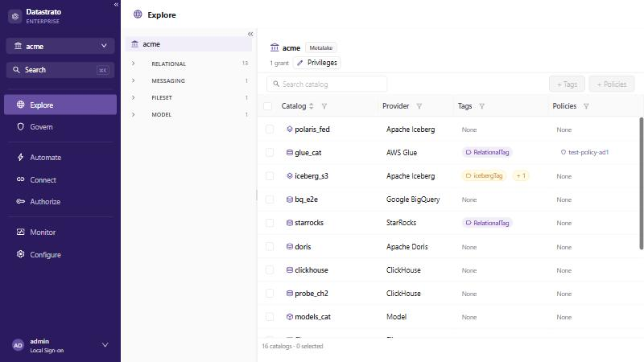Click starrocks database icon
Screen dimensions: 644x362
[290, 223]
